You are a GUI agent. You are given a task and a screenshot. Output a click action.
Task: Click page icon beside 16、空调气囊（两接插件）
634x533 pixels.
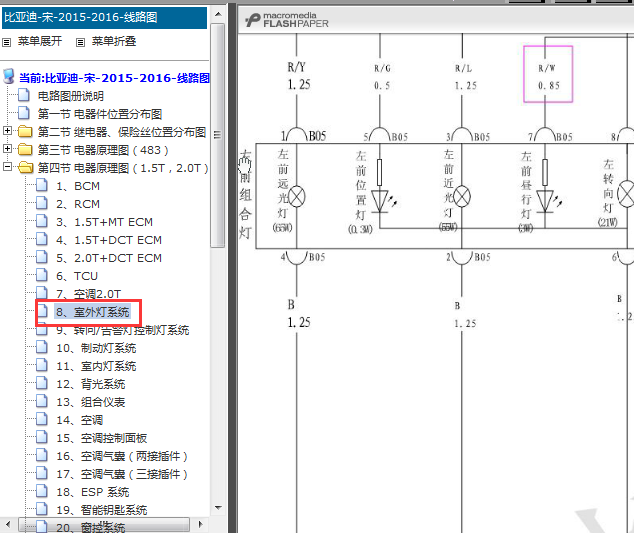pos(42,455)
